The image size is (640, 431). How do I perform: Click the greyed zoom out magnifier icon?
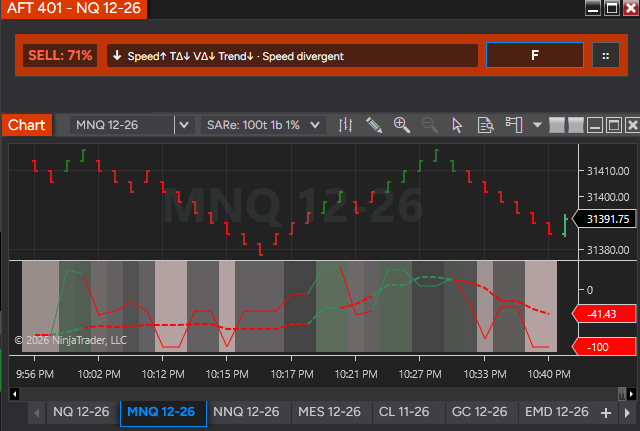(430, 125)
